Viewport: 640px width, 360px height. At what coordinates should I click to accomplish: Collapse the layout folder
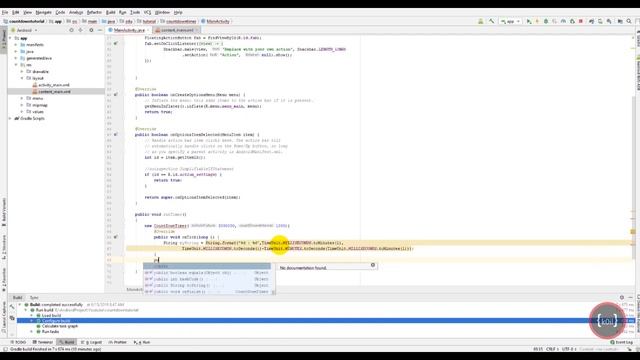(22, 78)
